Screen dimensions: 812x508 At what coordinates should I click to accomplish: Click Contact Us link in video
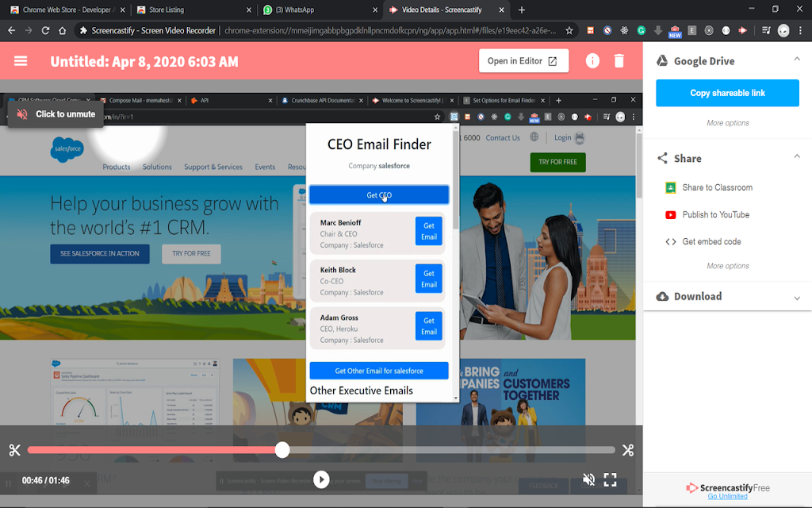(x=503, y=138)
